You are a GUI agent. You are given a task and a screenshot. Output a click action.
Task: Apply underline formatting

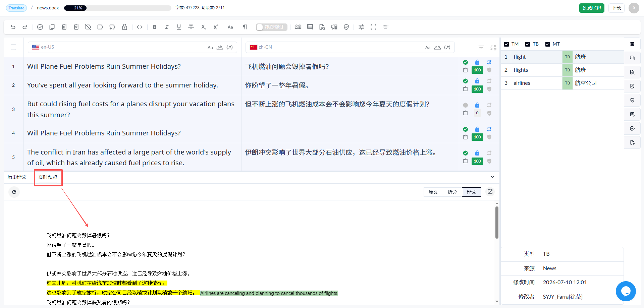(x=179, y=27)
